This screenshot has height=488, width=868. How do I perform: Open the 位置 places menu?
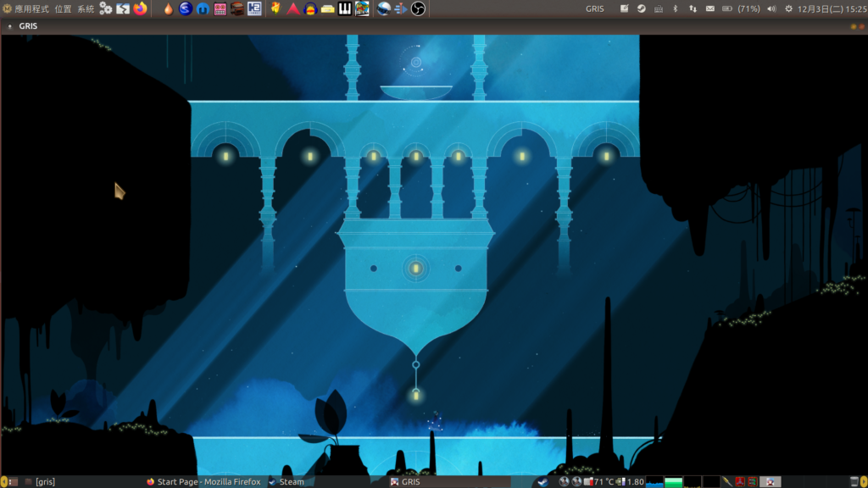63,8
